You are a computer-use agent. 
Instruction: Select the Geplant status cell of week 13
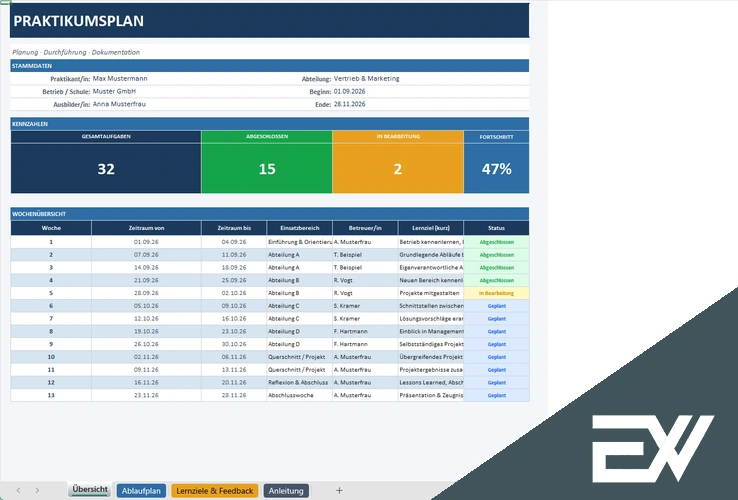[x=497, y=395]
